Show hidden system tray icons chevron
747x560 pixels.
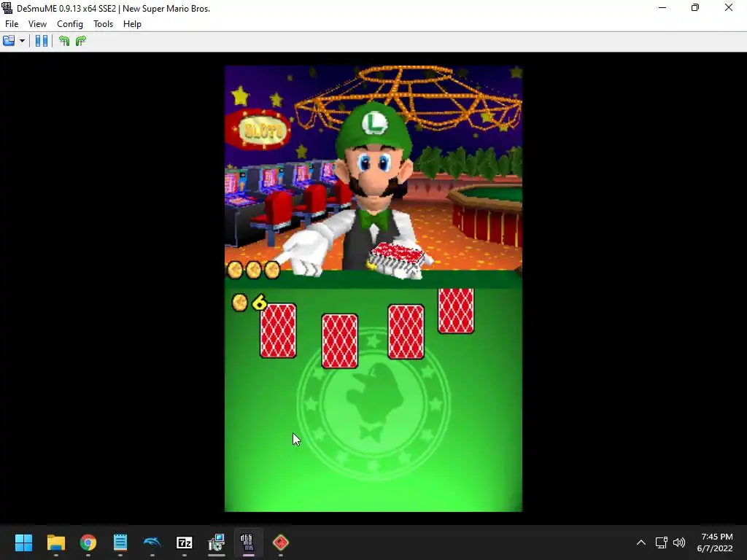[641, 542]
